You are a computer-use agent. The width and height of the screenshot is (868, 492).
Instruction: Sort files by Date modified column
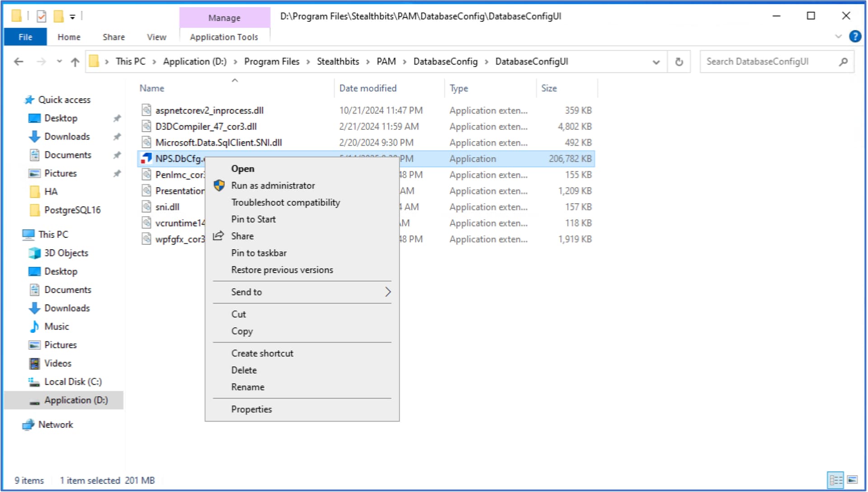tap(368, 88)
